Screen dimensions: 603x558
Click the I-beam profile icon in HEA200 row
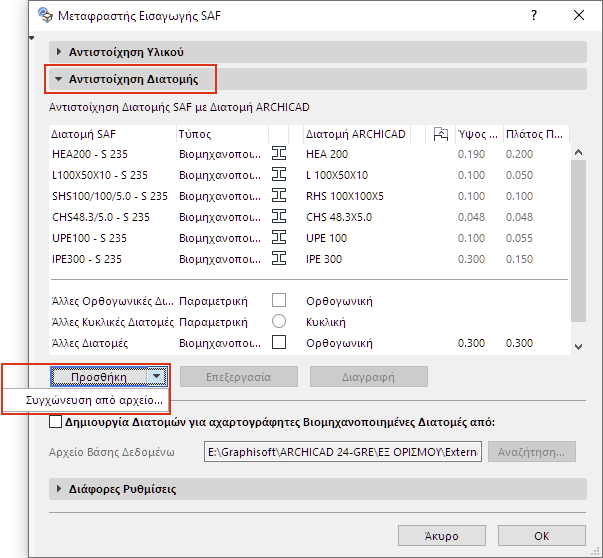tap(279, 153)
